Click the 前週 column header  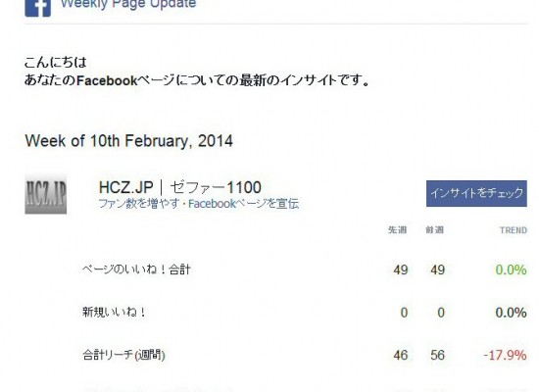(x=434, y=229)
